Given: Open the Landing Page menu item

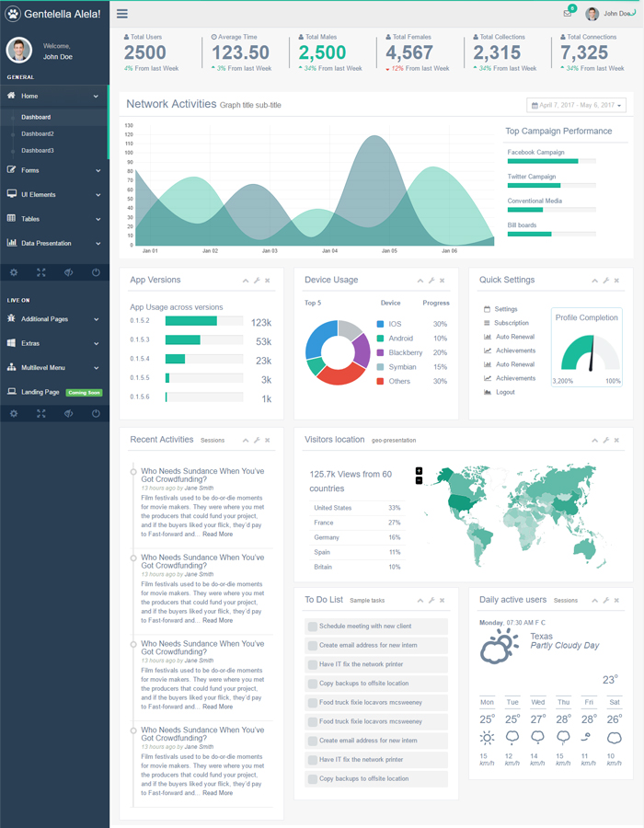Looking at the screenshot, I should pyautogui.click(x=40, y=392).
